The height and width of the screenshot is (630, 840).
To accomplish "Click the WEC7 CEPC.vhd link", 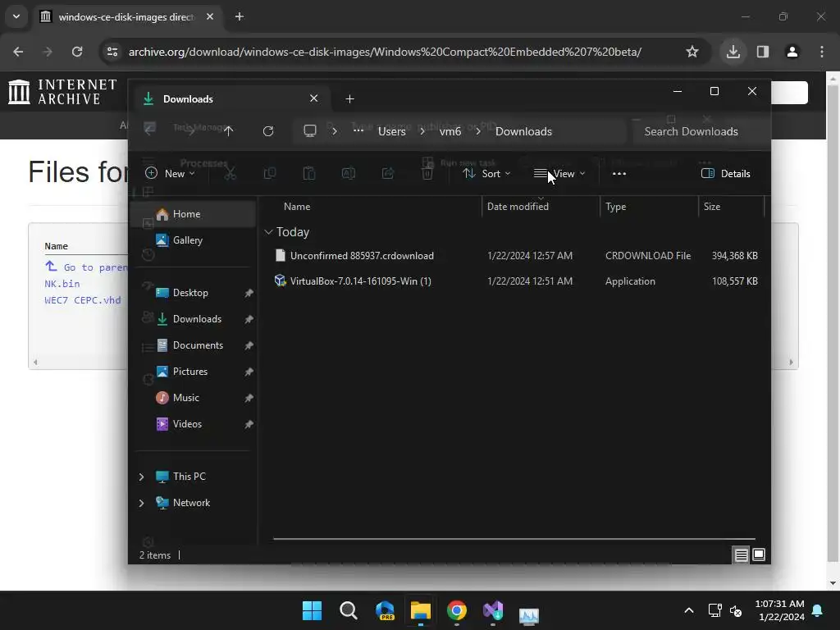I will click(x=83, y=300).
